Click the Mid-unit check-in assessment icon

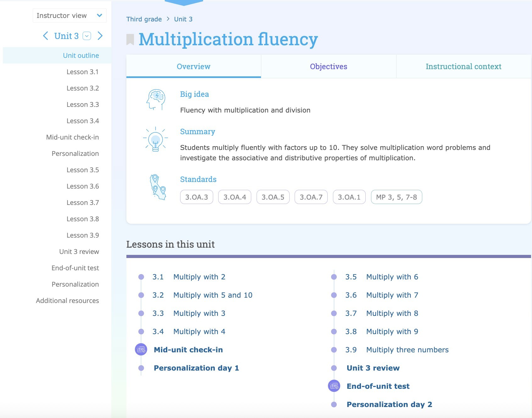pyautogui.click(x=141, y=349)
